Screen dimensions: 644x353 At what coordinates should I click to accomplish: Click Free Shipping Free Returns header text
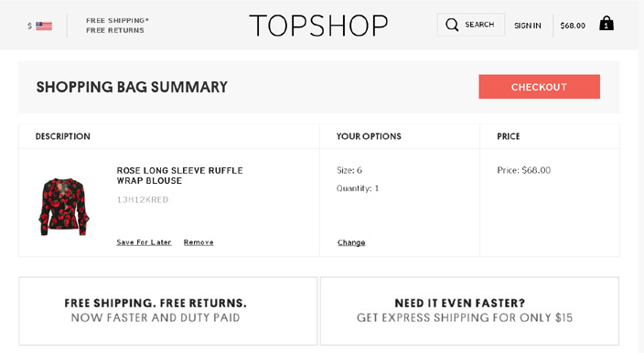coord(117,26)
